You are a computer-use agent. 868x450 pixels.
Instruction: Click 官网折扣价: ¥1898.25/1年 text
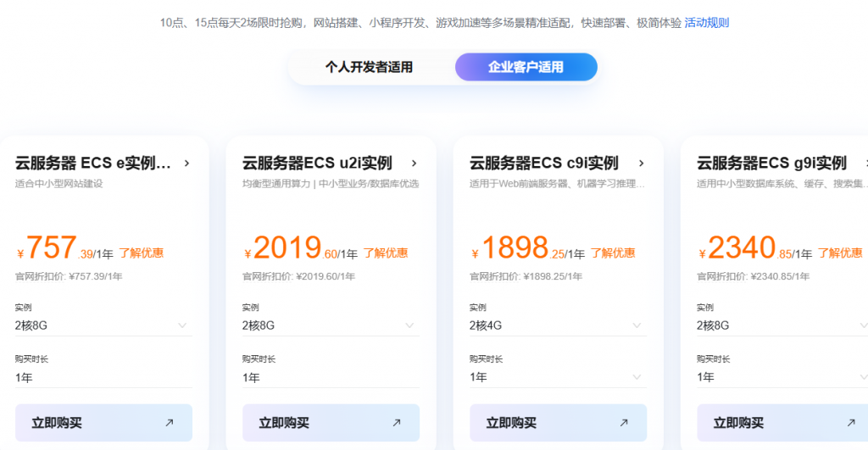(526, 276)
